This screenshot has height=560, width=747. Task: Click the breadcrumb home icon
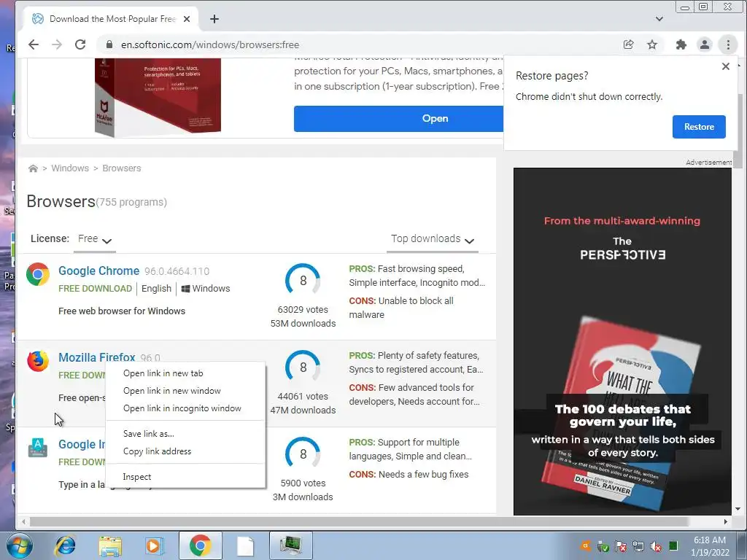point(33,168)
